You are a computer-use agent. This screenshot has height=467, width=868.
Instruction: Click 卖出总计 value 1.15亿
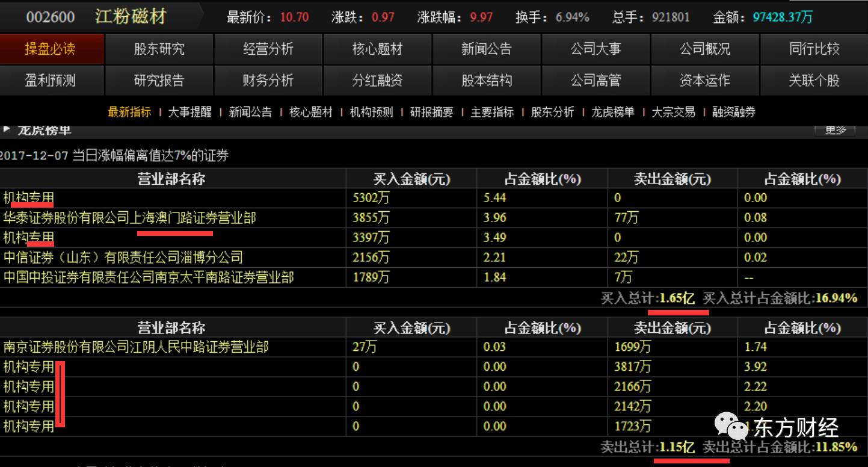[677, 447]
